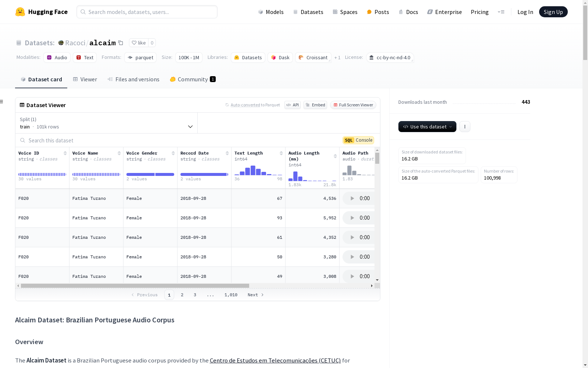Open the SQL Console
Screen dimensions: 588x368
click(x=358, y=140)
